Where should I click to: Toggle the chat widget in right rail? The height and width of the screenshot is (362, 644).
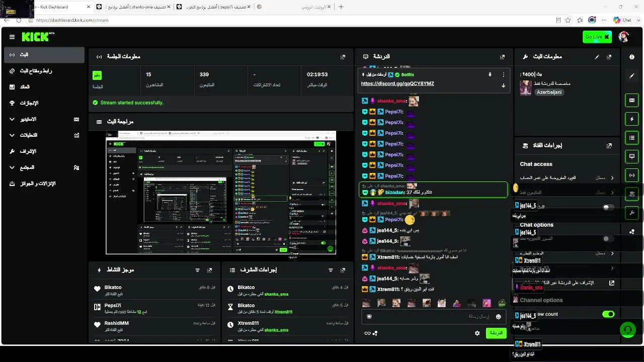tap(632, 156)
